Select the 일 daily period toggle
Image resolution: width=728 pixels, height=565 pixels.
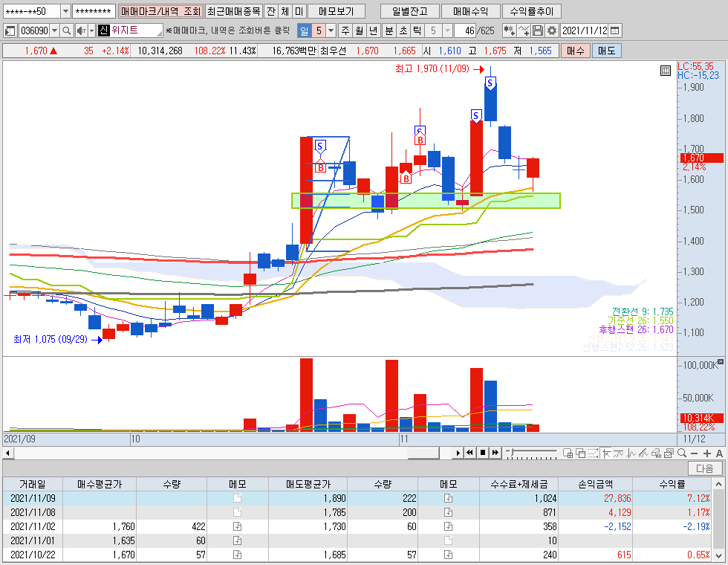point(304,30)
